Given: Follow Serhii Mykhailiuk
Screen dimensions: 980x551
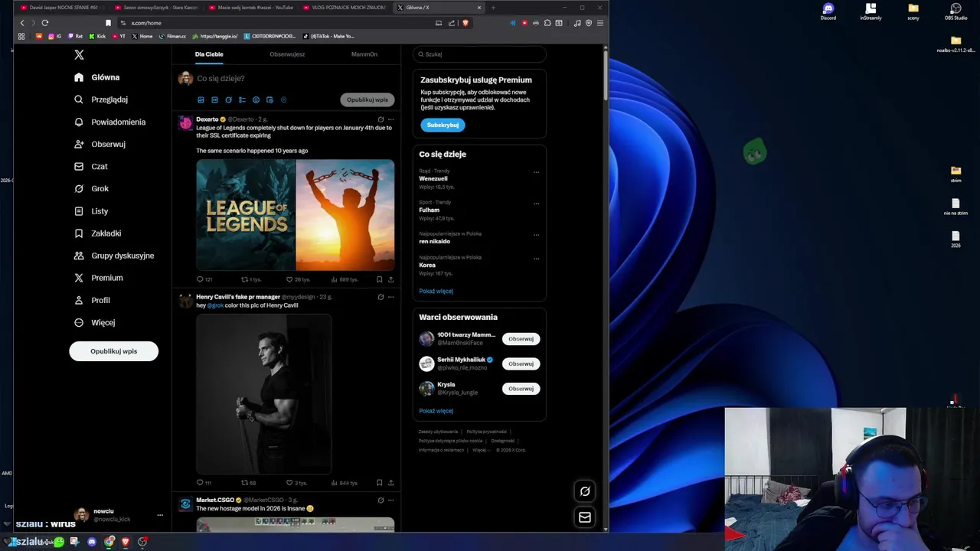Looking at the screenshot, I should pos(521,364).
